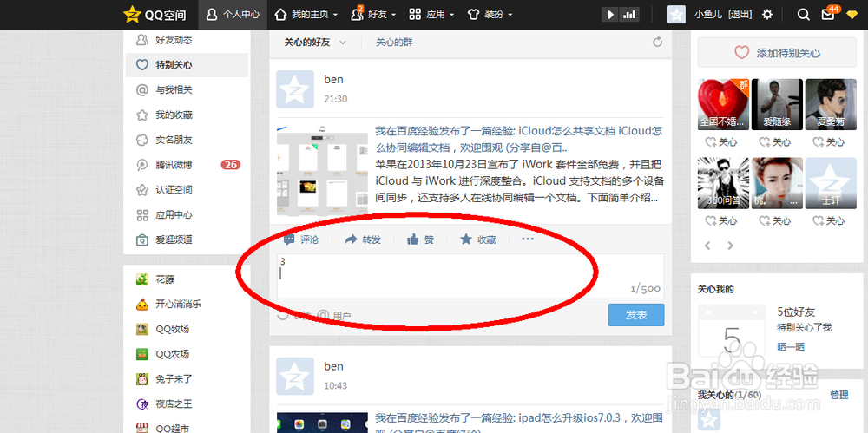Open ben's avatar on 21:30 post

click(x=295, y=89)
